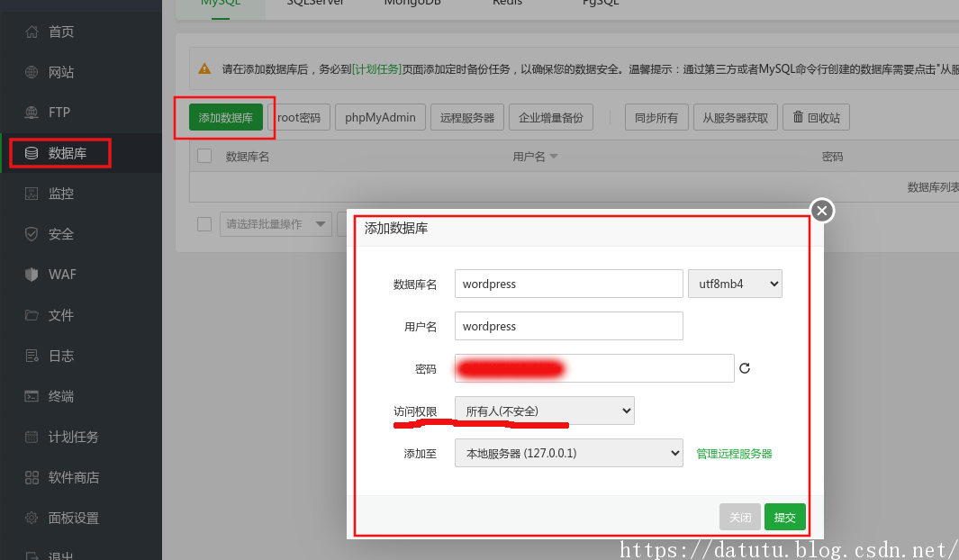The width and height of the screenshot is (959, 560).
Task: Open the [计划任务] link in the notice
Action: 376,69
